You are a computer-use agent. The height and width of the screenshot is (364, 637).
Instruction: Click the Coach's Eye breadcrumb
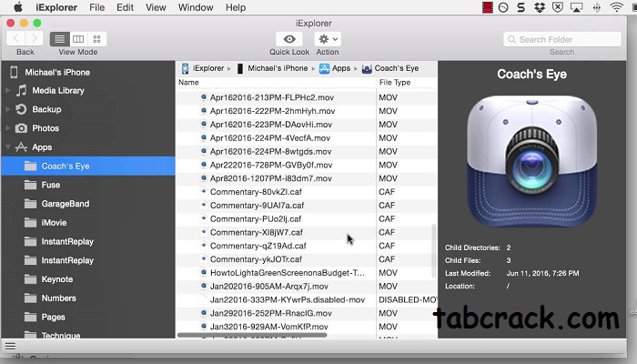[x=390, y=68]
